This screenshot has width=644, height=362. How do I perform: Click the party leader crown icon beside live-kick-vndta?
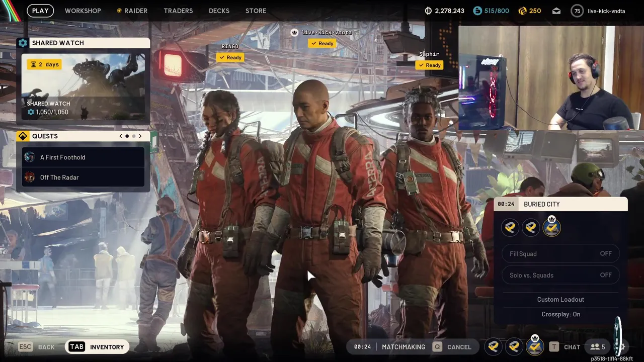(x=294, y=32)
